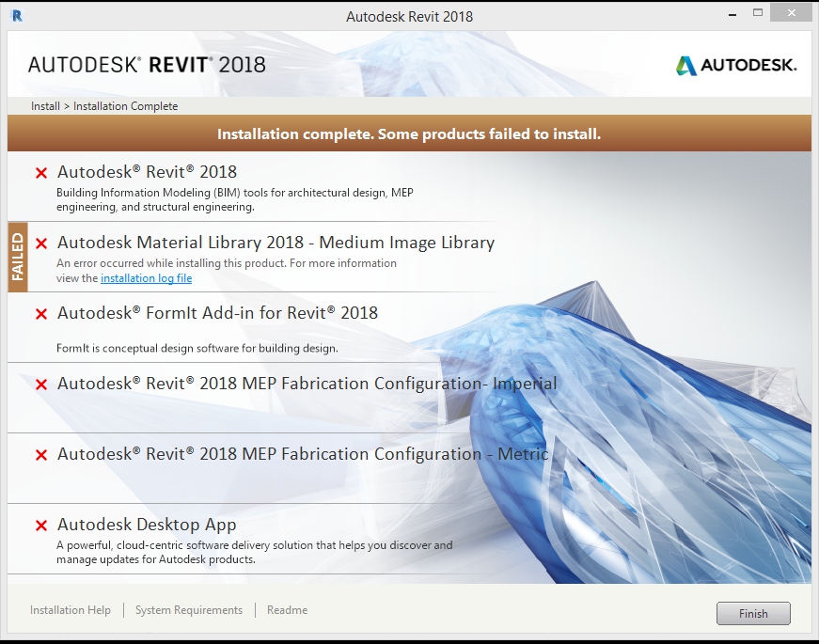The height and width of the screenshot is (644, 819).
Task: Click 'Install > Installation Complete' breadcrumb
Action: coord(104,106)
